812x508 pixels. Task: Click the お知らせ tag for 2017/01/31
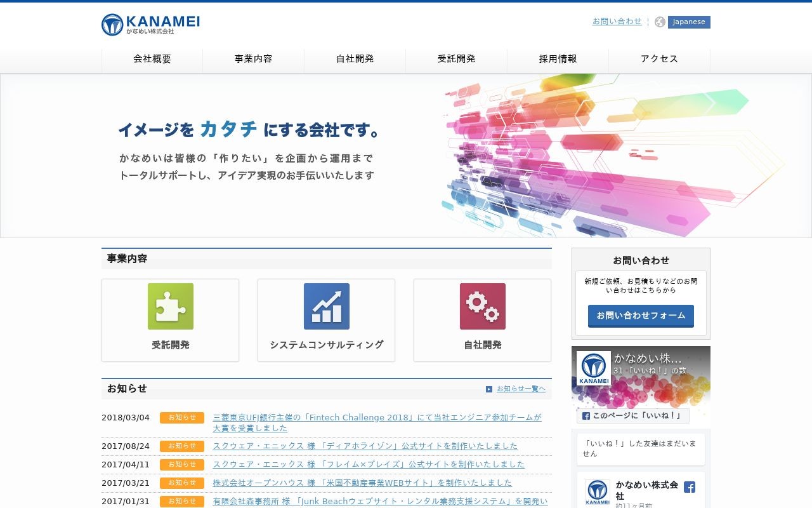click(x=182, y=502)
